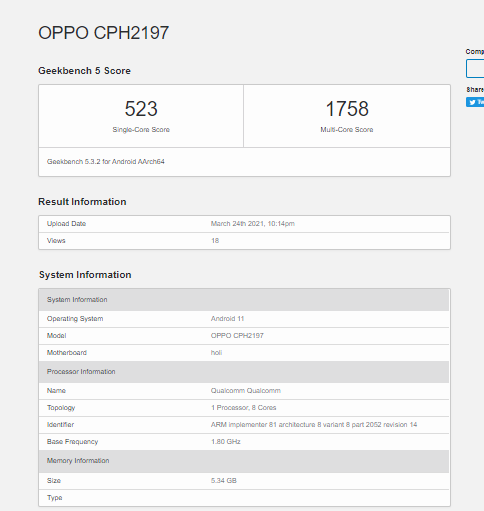Click the Result Information heading
This screenshot has height=511, width=484.
pos(82,202)
